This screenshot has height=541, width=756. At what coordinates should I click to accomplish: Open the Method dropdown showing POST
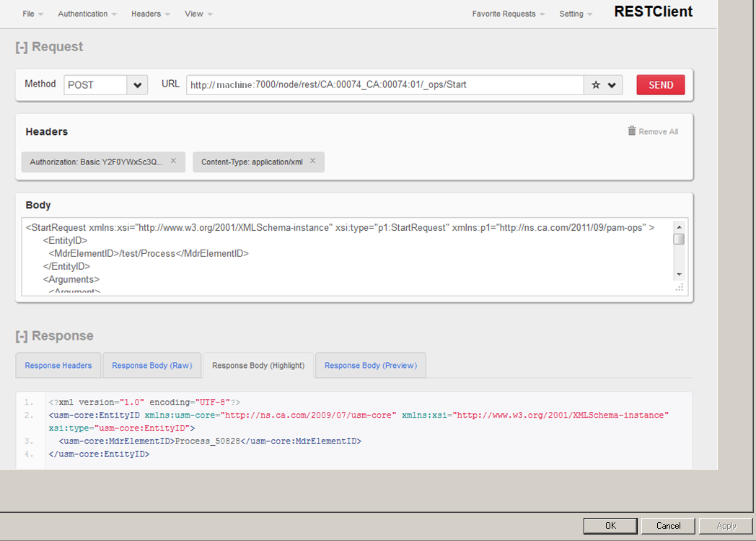[137, 84]
